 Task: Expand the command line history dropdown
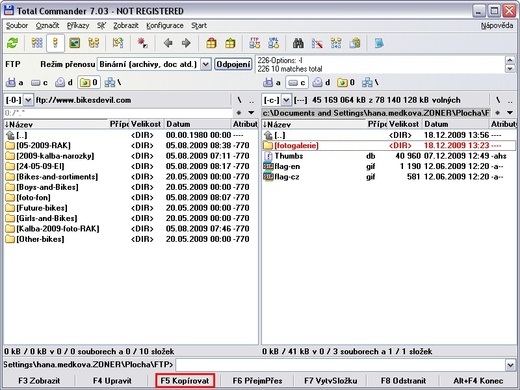(x=510, y=365)
